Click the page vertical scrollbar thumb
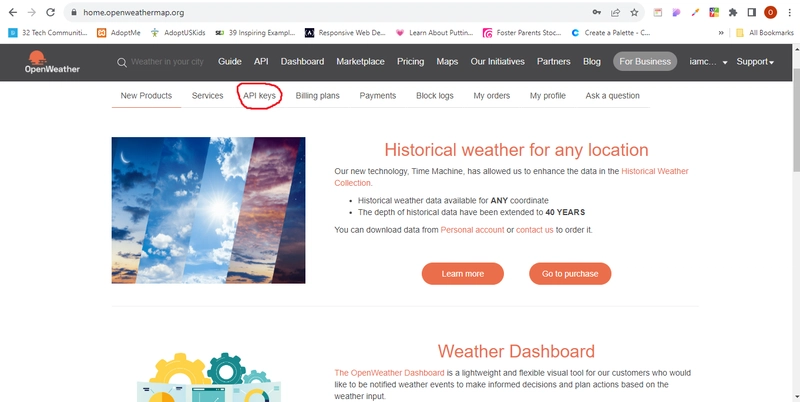The image size is (800, 402). tap(796, 121)
